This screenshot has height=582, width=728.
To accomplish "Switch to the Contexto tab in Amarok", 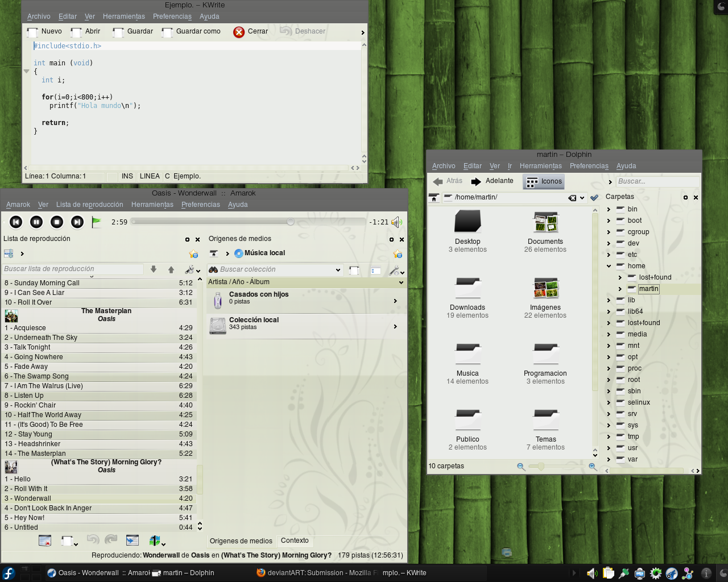I will [295, 541].
